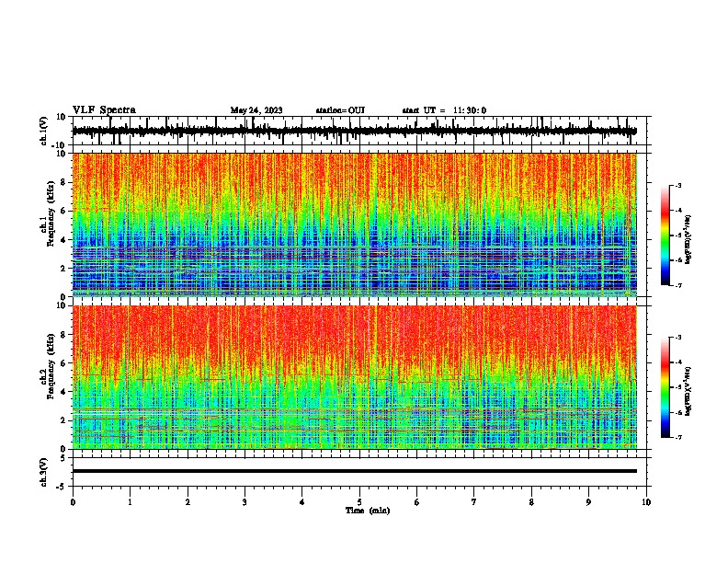Click the time axis tick label '2'
728x563 pixels.
point(188,502)
